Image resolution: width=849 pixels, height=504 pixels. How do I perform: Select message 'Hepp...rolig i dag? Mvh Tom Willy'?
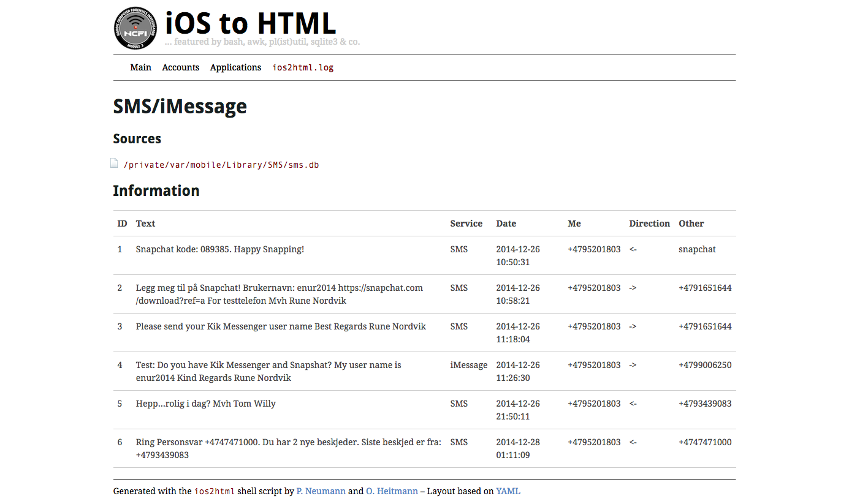[x=206, y=404]
